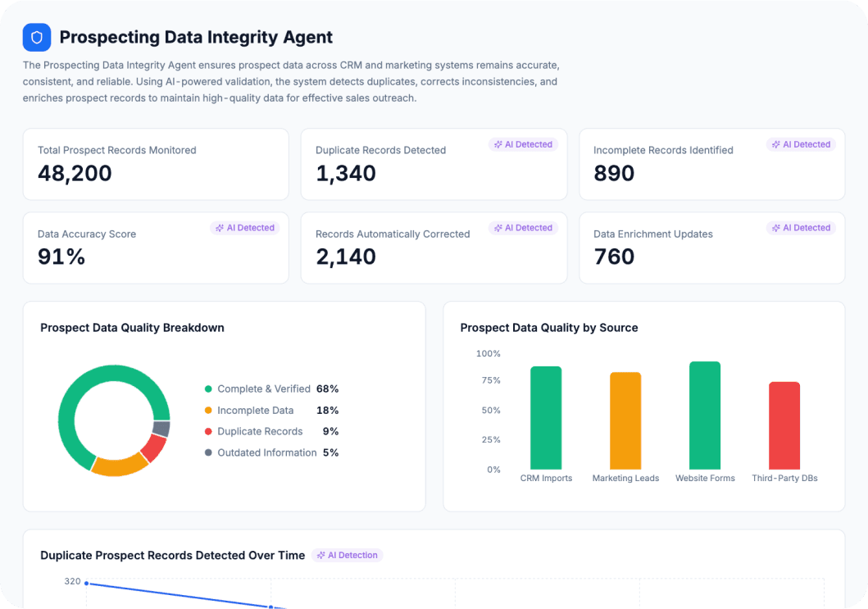This screenshot has width=868, height=609.
Task: Click the Website Forms green bar
Action: pyautogui.click(x=705, y=414)
